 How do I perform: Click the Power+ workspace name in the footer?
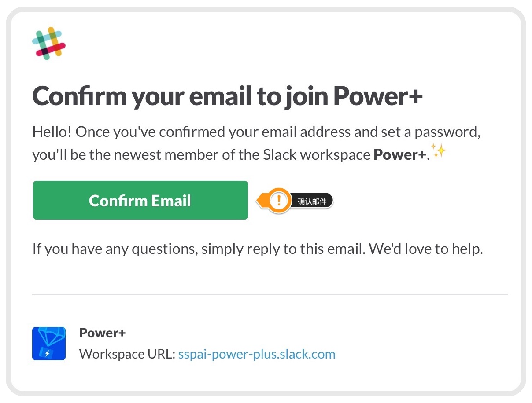coord(102,333)
